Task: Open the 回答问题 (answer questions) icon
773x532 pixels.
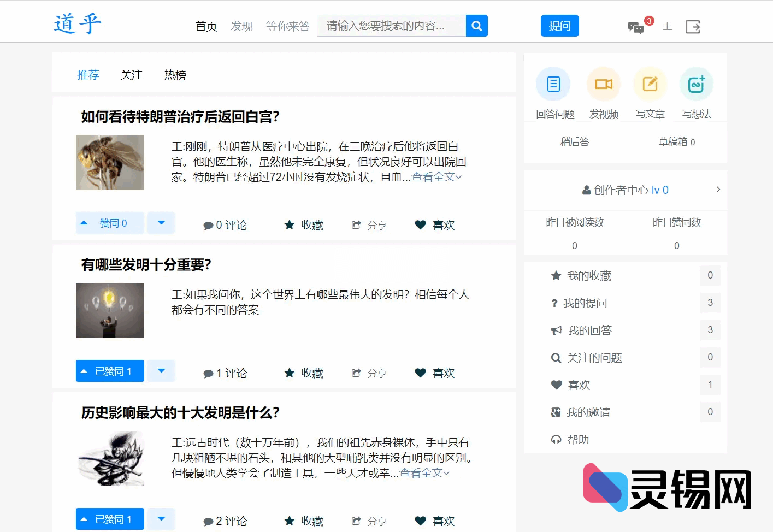Action: [x=553, y=84]
